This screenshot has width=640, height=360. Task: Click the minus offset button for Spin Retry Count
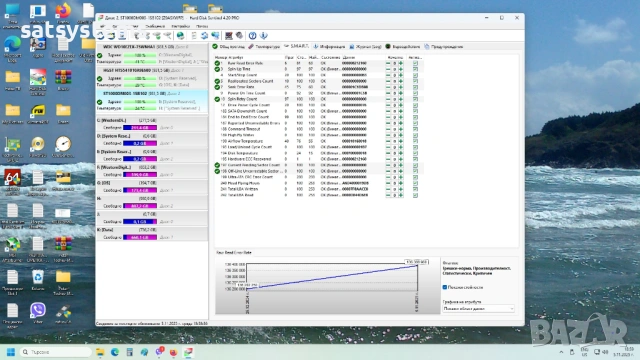[x=388, y=99]
